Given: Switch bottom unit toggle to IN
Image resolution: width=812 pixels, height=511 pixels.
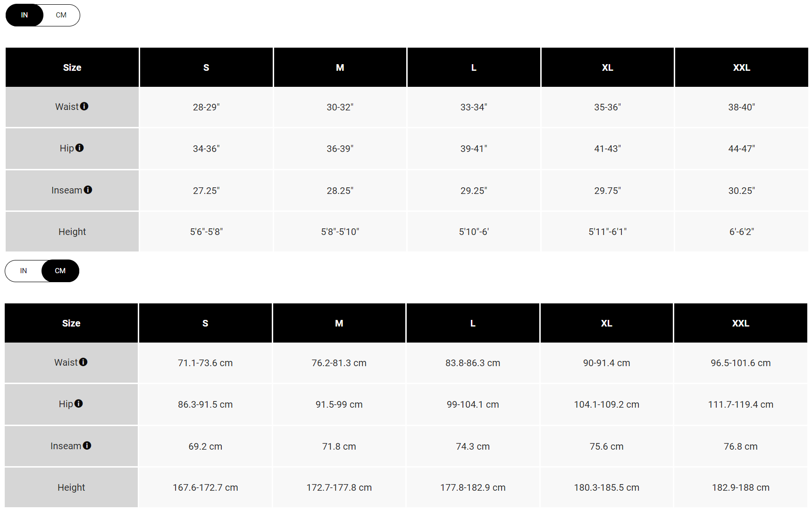Looking at the screenshot, I should [24, 271].
